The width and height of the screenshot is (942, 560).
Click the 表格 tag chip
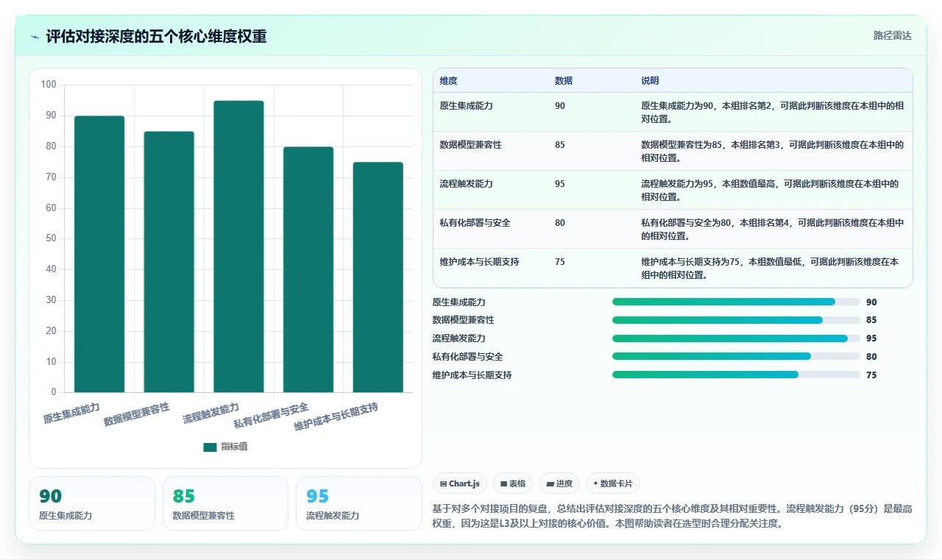(513, 483)
